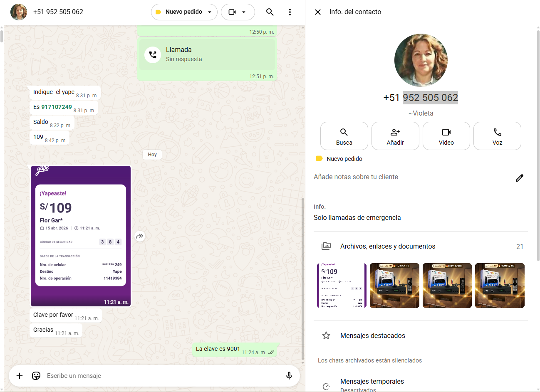Open the three-dot chat menu
Screen dimensions: 540x392
[290, 12]
